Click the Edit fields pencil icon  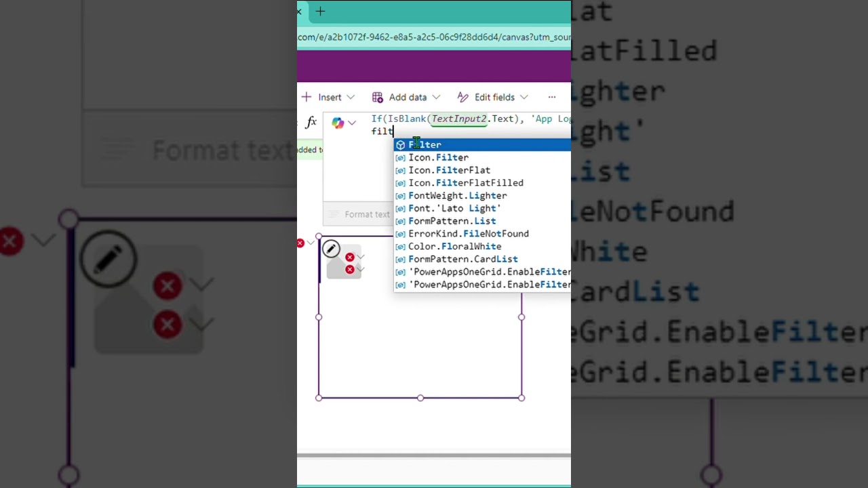coord(462,97)
